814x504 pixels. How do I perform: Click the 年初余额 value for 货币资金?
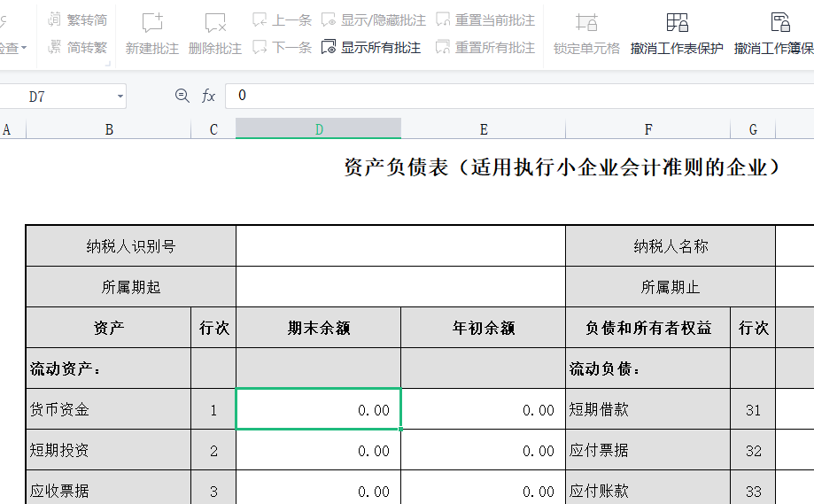point(484,409)
